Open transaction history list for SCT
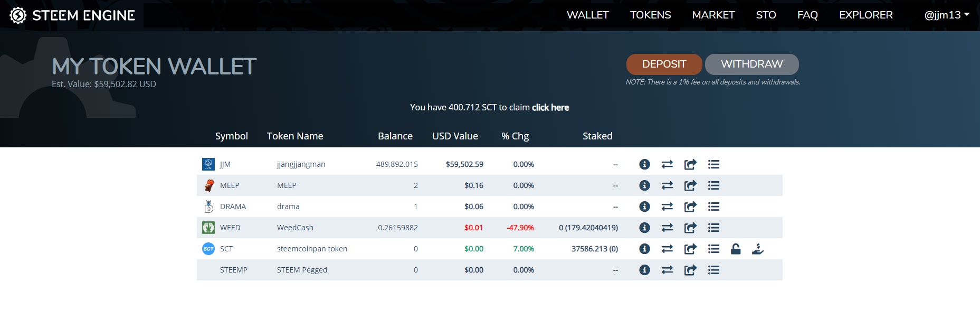The height and width of the screenshot is (310, 980). [x=713, y=249]
